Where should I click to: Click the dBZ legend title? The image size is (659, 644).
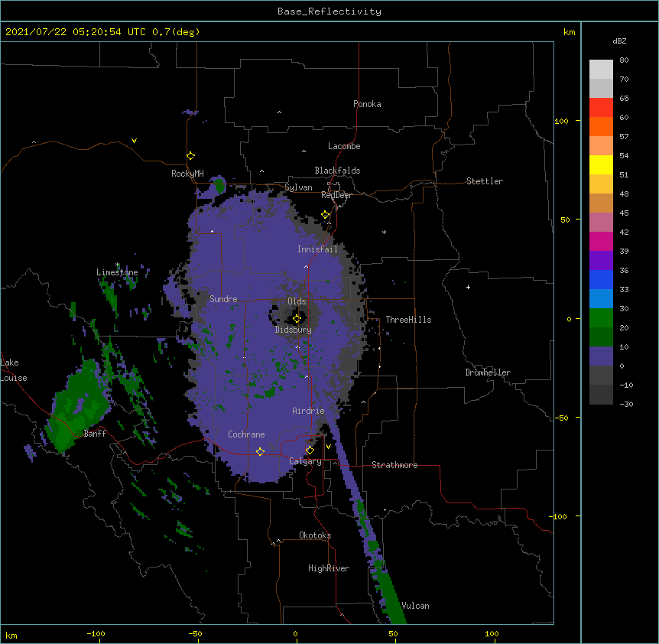[619, 41]
